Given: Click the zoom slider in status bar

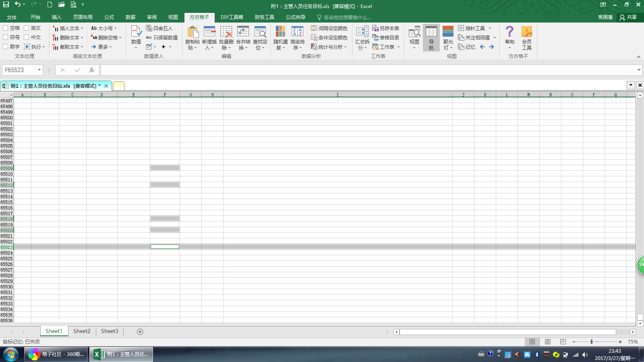Looking at the screenshot, I should (591, 342).
